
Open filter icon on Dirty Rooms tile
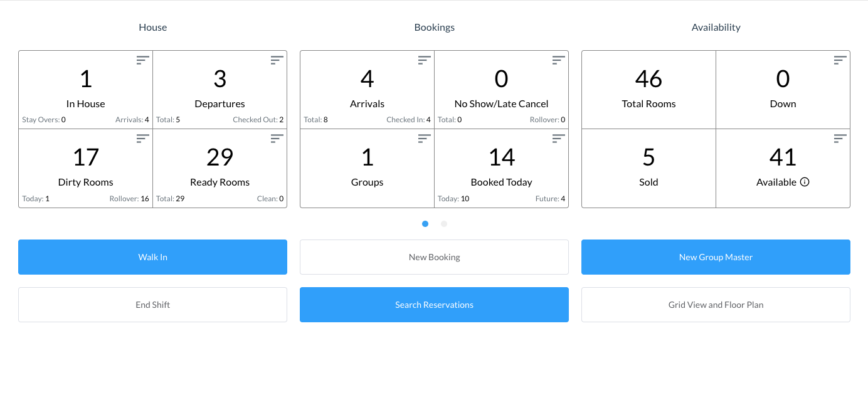pyautogui.click(x=143, y=139)
